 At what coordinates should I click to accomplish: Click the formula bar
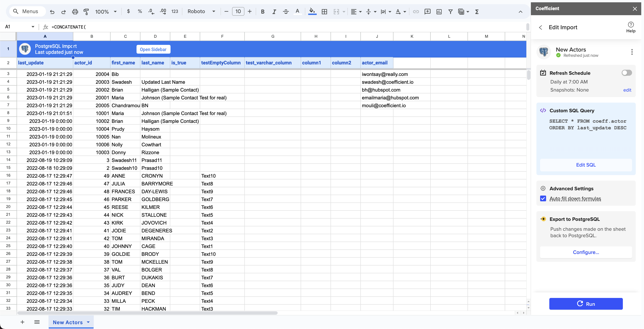[288, 27]
